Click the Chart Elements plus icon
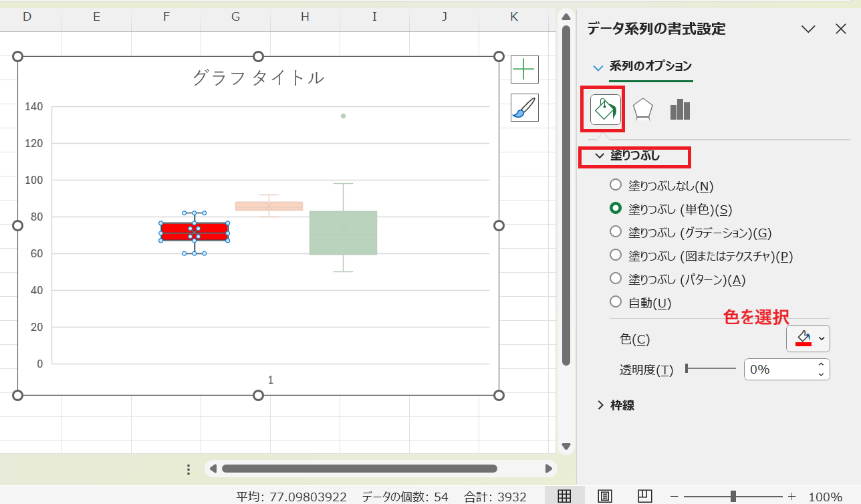 click(x=523, y=69)
